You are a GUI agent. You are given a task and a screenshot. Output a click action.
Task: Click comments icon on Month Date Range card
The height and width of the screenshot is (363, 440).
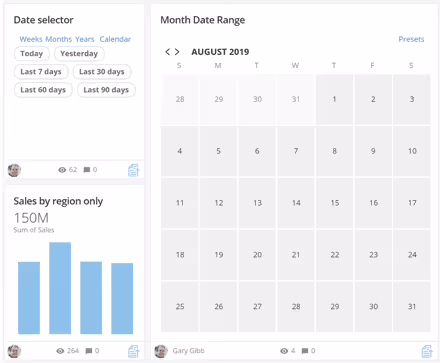click(305, 351)
